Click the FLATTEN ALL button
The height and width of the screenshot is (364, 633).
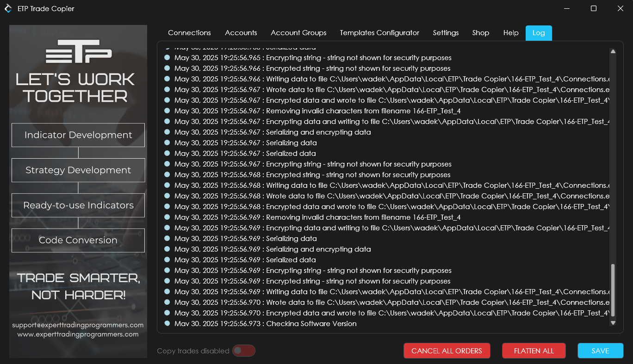click(x=534, y=351)
